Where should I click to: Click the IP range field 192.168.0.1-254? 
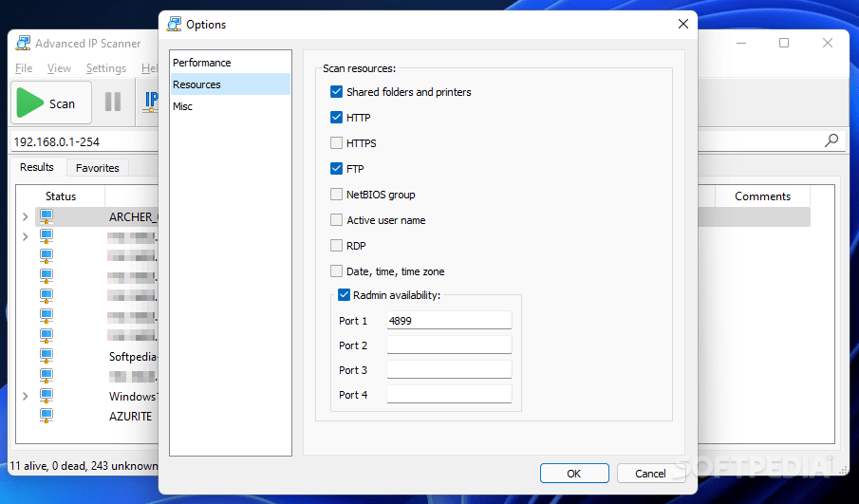(x=84, y=141)
